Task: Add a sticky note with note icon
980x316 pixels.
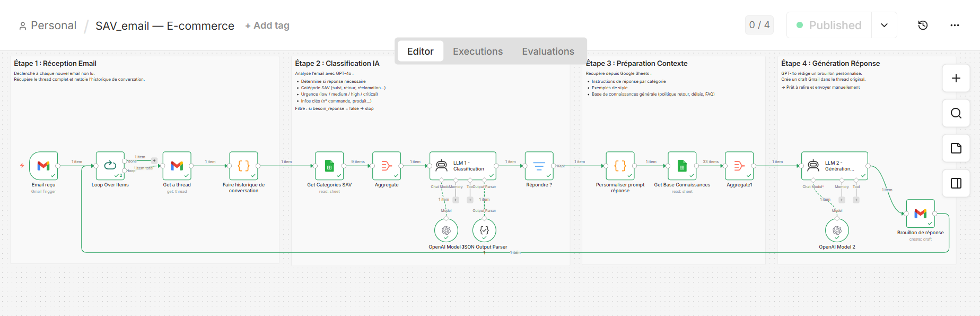Action: click(x=956, y=148)
